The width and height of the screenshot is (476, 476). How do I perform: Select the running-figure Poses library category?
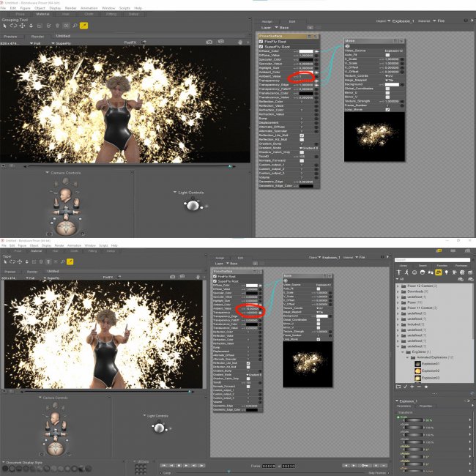(x=406, y=272)
